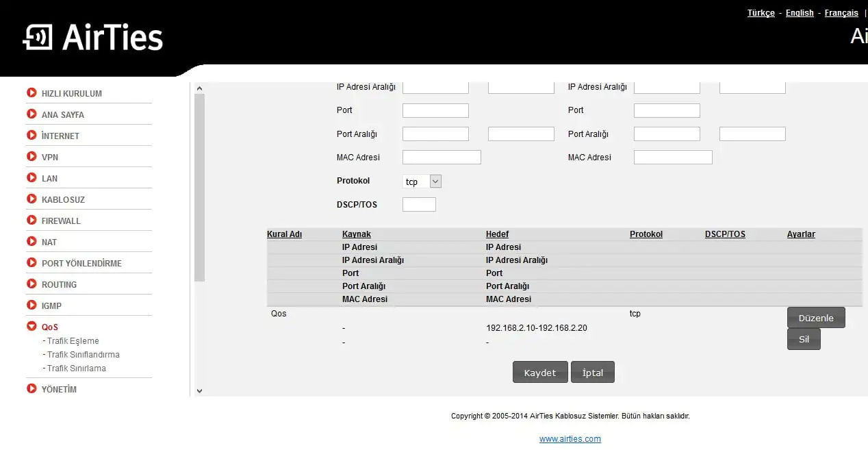Viewport: 868px width, 450px height.
Task: Delete the Qos rule with Sil
Action: pos(803,339)
